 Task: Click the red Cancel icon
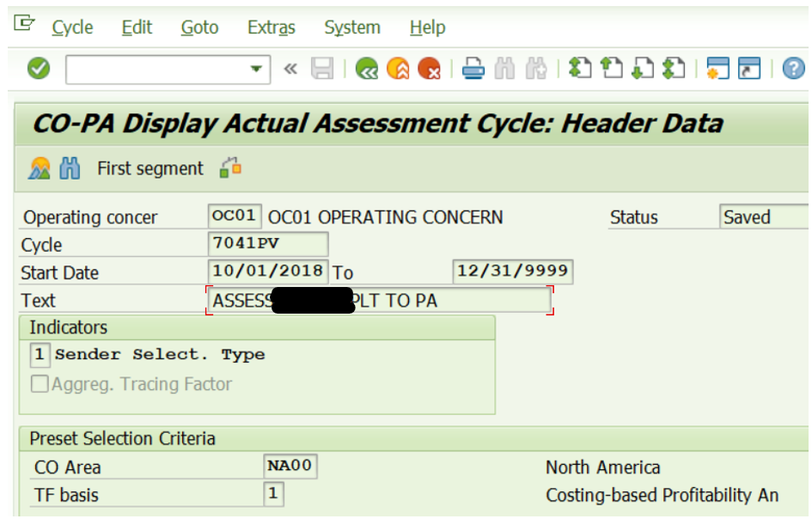pyautogui.click(x=429, y=69)
